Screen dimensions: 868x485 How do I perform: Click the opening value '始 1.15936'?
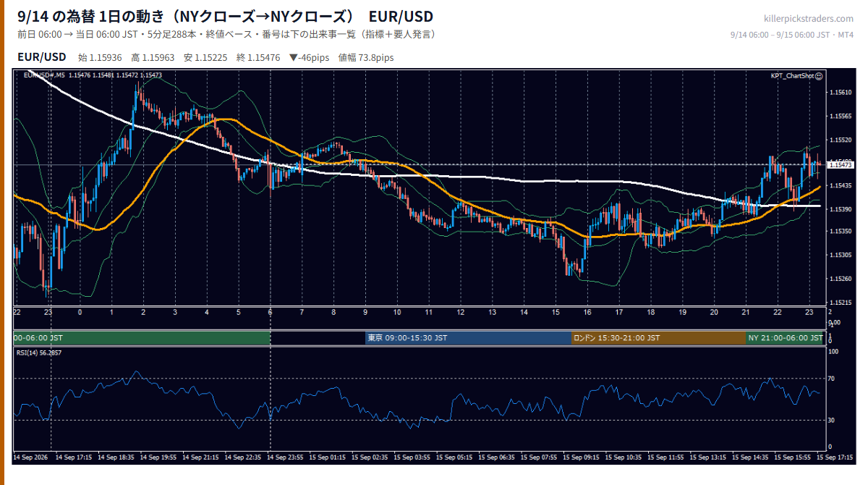100,58
